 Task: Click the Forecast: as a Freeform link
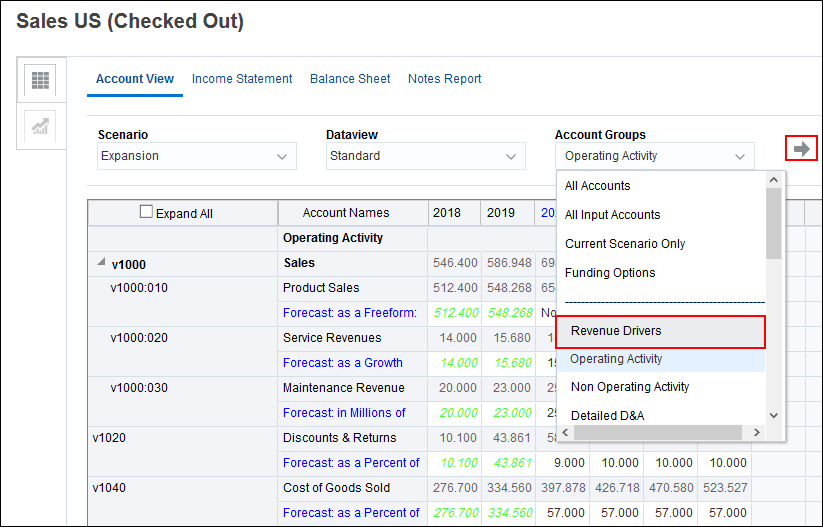pyautogui.click(x=349, y=313)
